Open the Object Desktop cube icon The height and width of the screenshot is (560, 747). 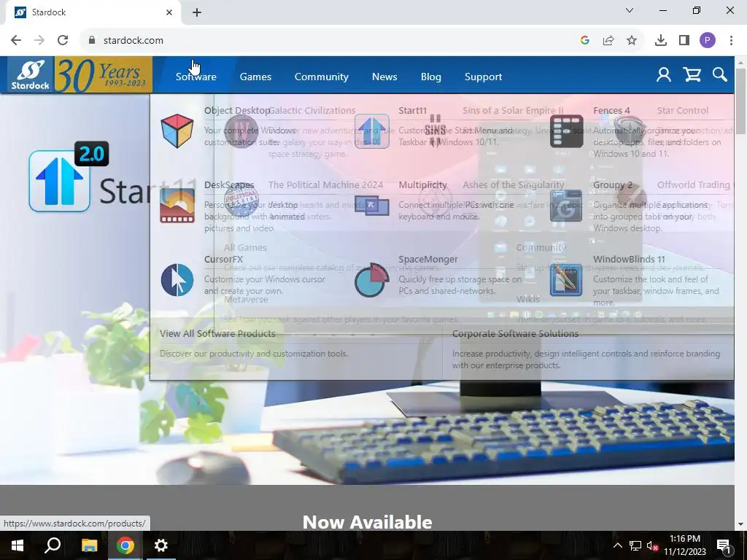(177, 131)
